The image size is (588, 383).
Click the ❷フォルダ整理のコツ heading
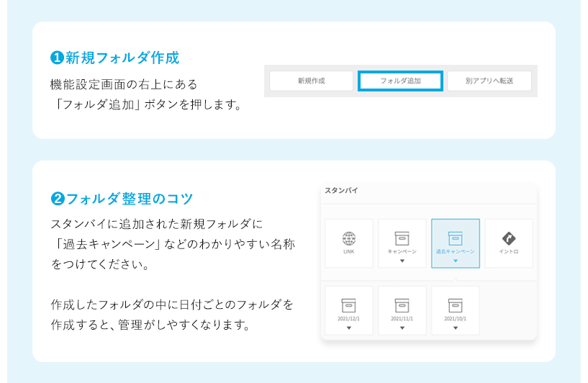tap(122, 199)
